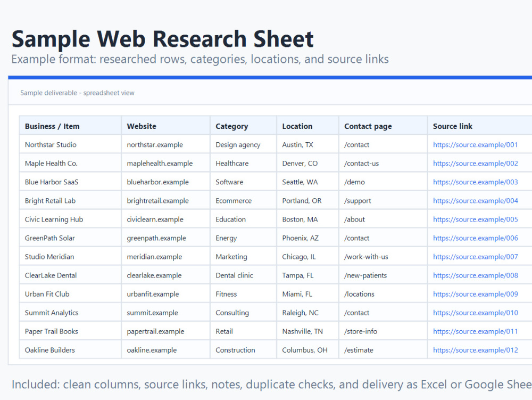This screenshot has height=400, width=532.
Task: Open source link ending in 011
Action: pos(475,331)
